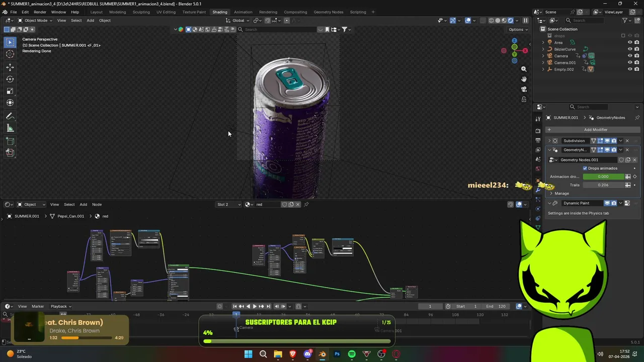The width and height of the screenshot is (644, 362).
Task: Open File Explorer from the taskbar
Action: (x=278, y=354)
